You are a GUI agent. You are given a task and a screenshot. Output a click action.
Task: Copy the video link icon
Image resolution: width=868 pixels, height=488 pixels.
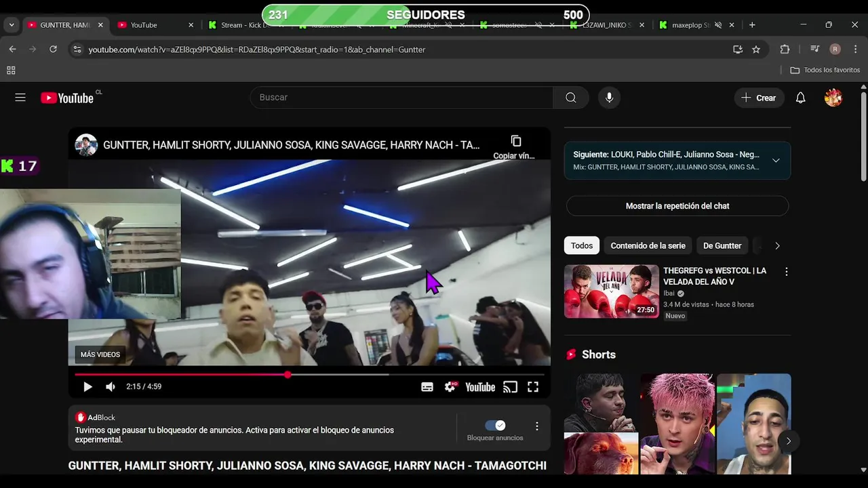[x=515, y=141]
